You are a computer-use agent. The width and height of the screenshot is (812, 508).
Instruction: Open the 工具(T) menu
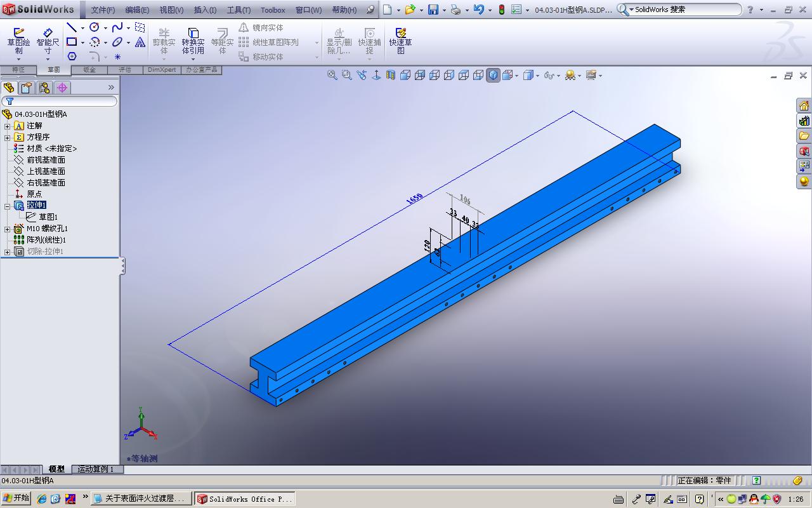click(239, 10)
